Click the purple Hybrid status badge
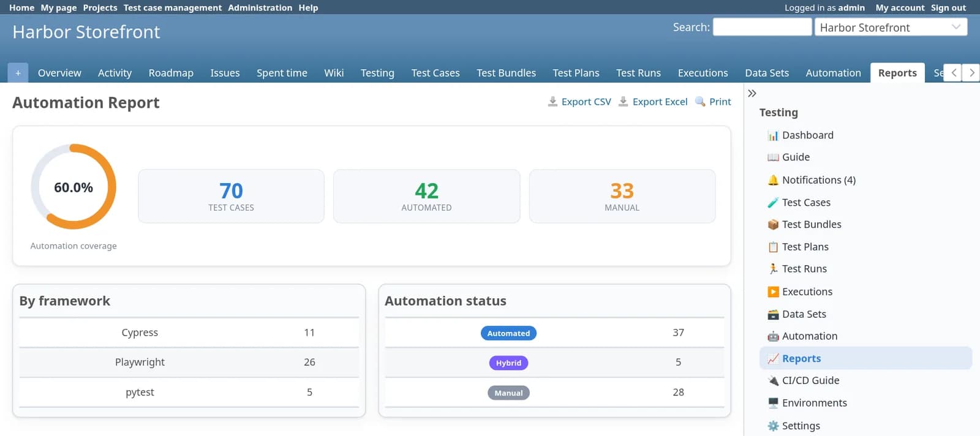Image resolution: width=980 pixels, height=436 pixels. (508, 363)
